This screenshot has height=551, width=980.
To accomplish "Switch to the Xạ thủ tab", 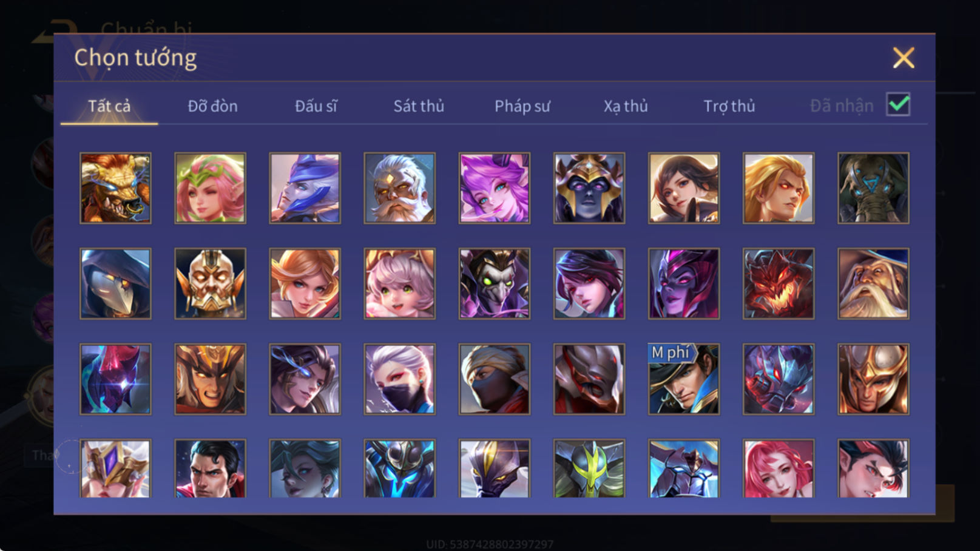I will pyautogui.click(x=626, y=106).
